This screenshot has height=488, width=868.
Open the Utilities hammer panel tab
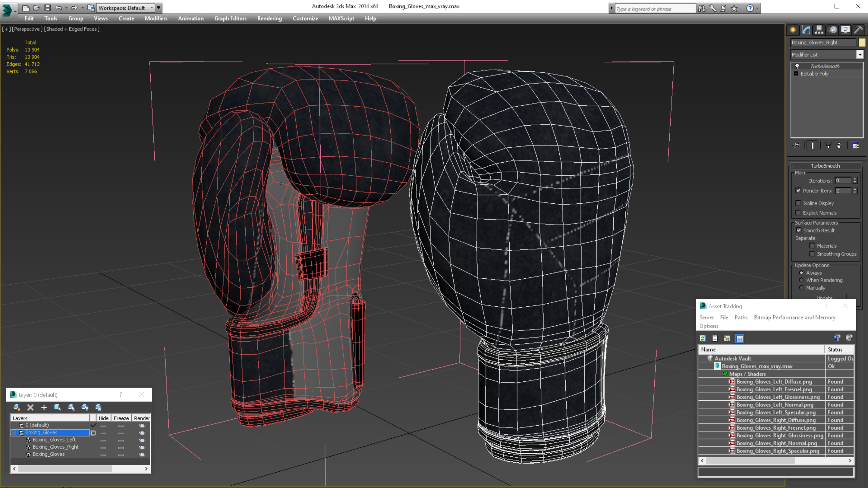click(859, 30)
